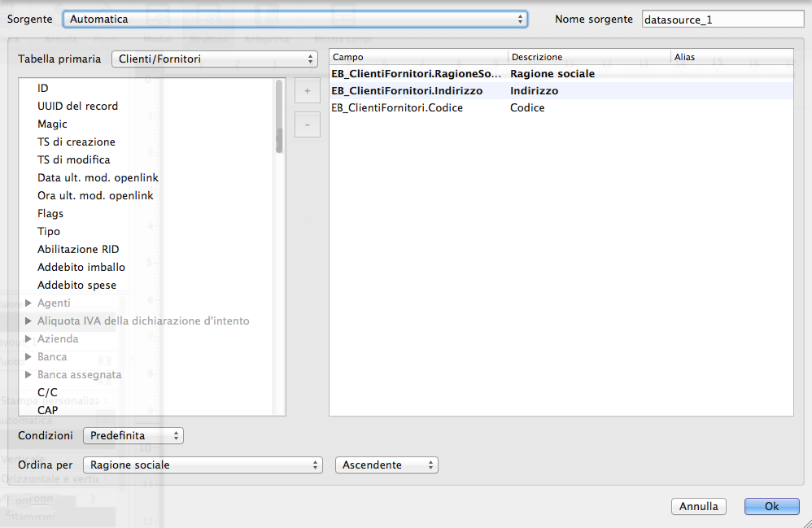Click the Ok button
The image size is (812, 528).
[x=771, y=506]
